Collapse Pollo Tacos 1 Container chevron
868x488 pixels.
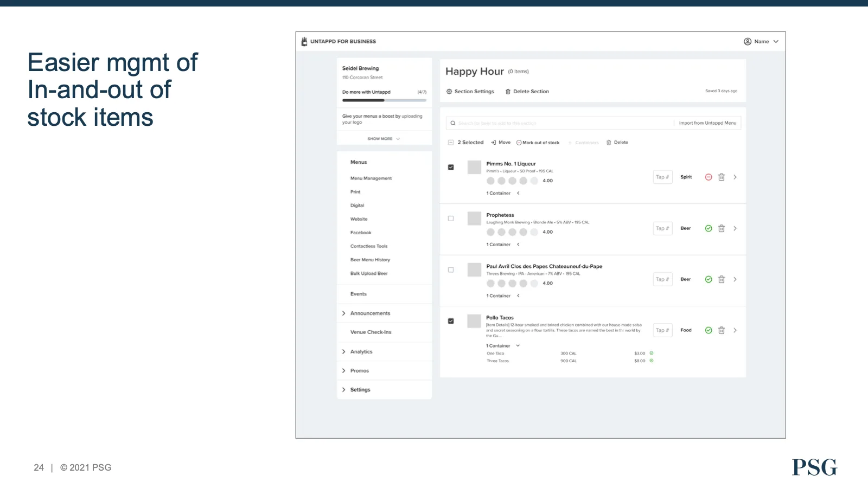(x=518, y=345)
